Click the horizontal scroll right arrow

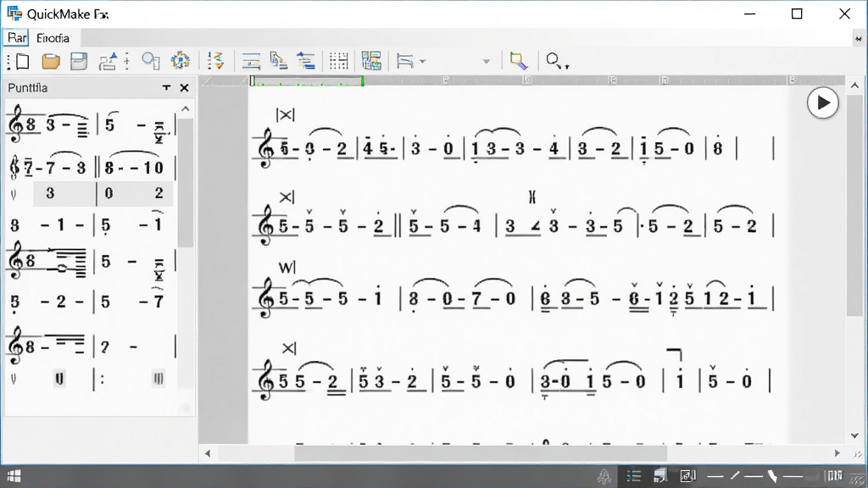[837, 453]
